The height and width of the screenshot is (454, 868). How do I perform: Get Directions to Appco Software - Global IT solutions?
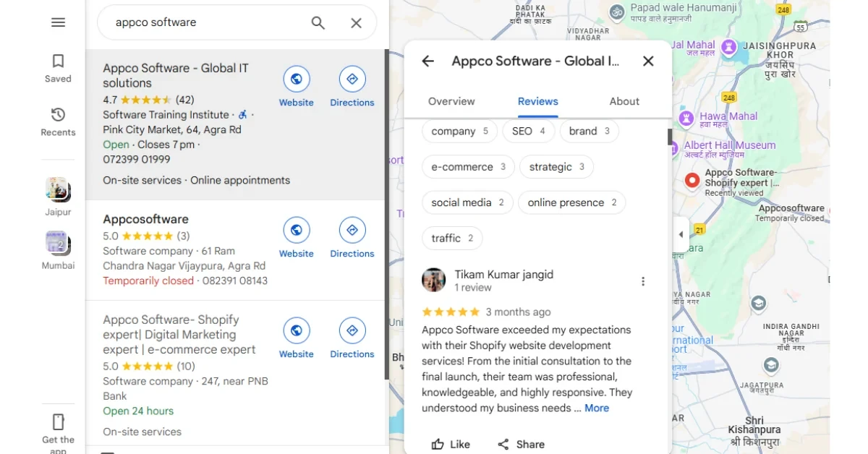352,79
